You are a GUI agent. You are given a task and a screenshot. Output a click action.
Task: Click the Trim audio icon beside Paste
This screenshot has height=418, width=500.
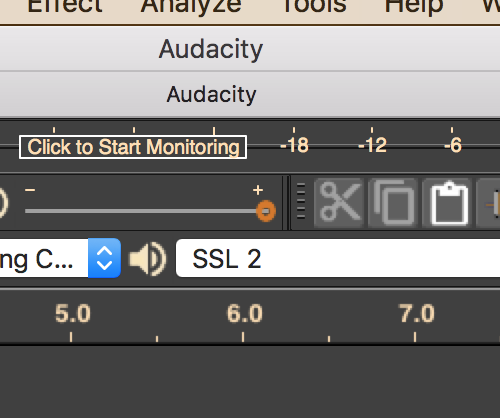[489, 203]
